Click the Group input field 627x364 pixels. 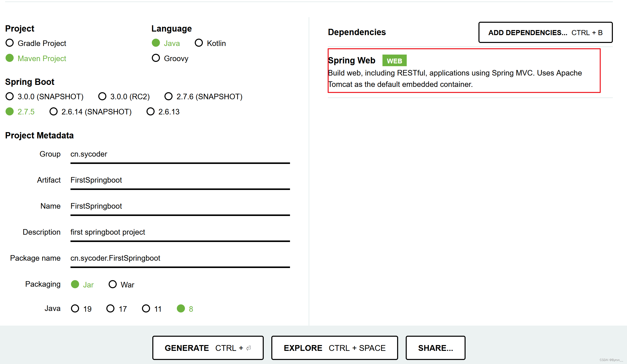(x=180, y=154)
